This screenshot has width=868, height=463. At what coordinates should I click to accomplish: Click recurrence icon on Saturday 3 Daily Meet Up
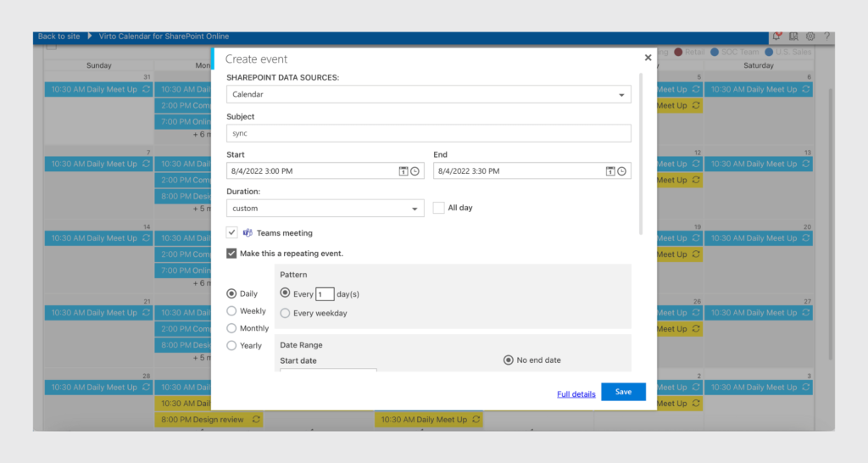coord(806,388)
